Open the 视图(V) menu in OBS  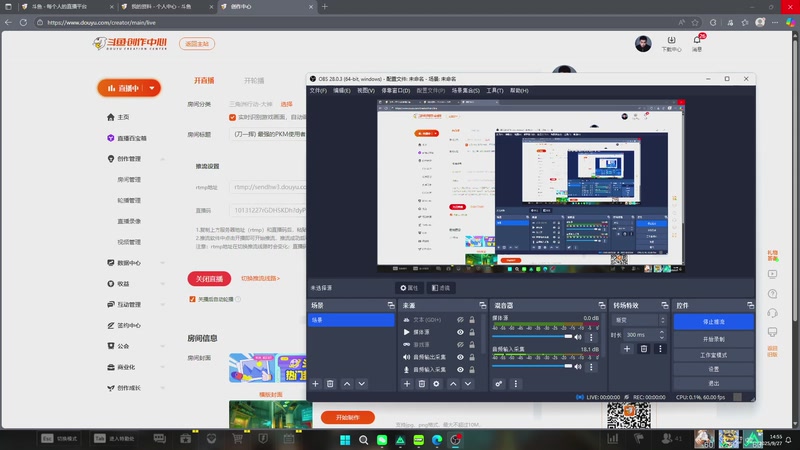coord(366,90)
